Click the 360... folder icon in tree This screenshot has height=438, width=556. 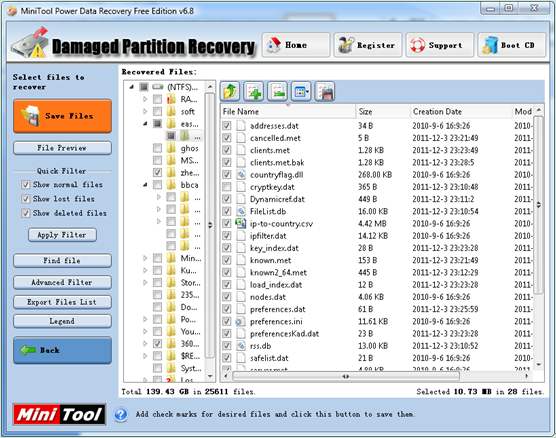pyautogui.click(x=171, y=343)
